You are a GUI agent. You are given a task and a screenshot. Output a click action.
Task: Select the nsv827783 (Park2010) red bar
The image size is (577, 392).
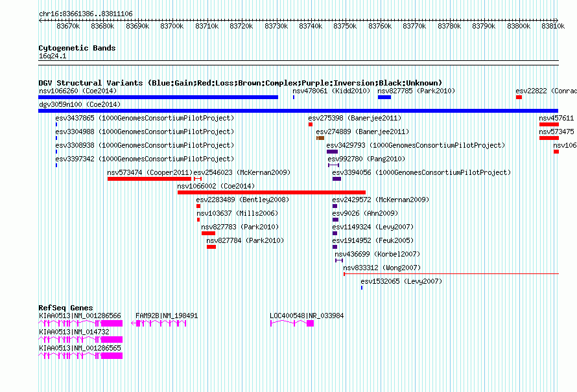pyautogui.click(x=208, y=233)
